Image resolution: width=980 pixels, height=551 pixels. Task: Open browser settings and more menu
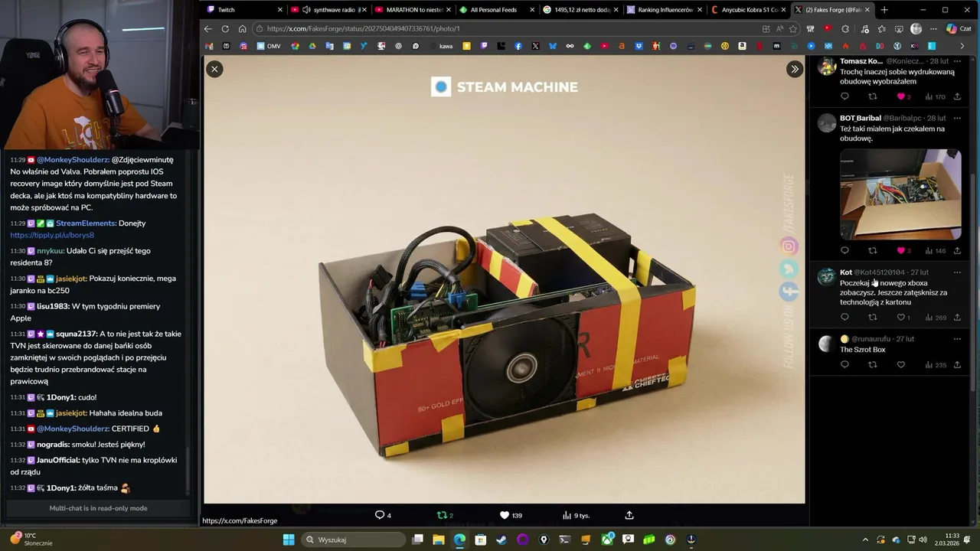933,28
